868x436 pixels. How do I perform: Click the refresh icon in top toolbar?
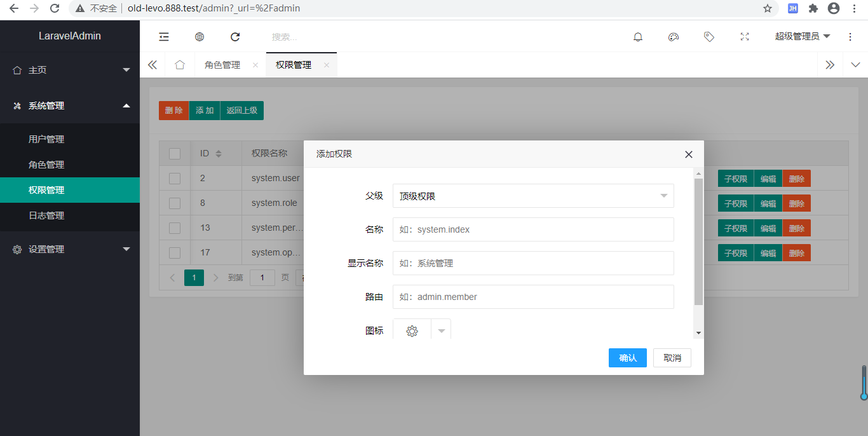point(235,37)
